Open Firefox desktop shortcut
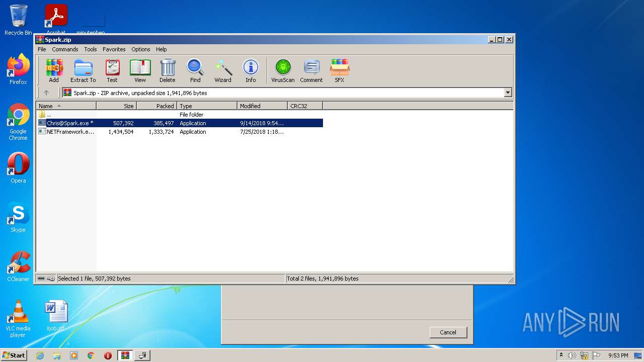This screenshot has height=362, width=644. click(x=18, y=69)
